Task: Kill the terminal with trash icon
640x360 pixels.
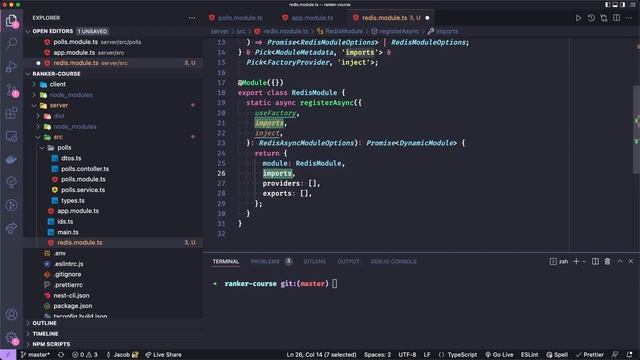Action: pos(607,261)
